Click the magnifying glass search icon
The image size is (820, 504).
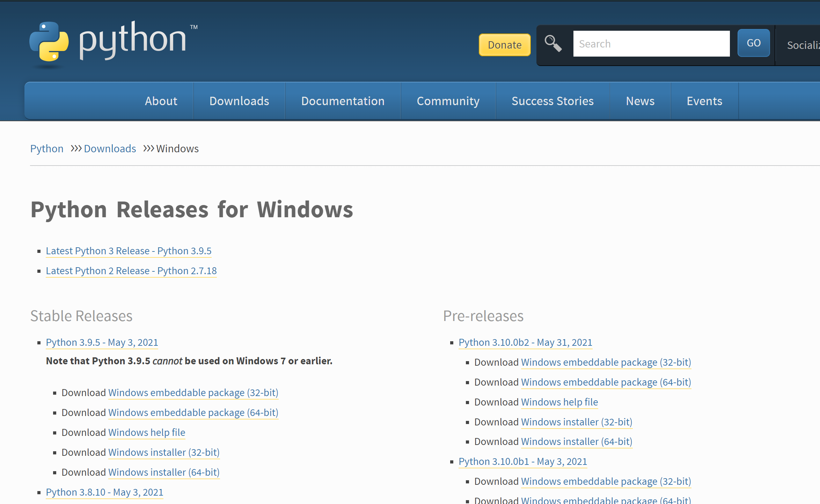553,44
